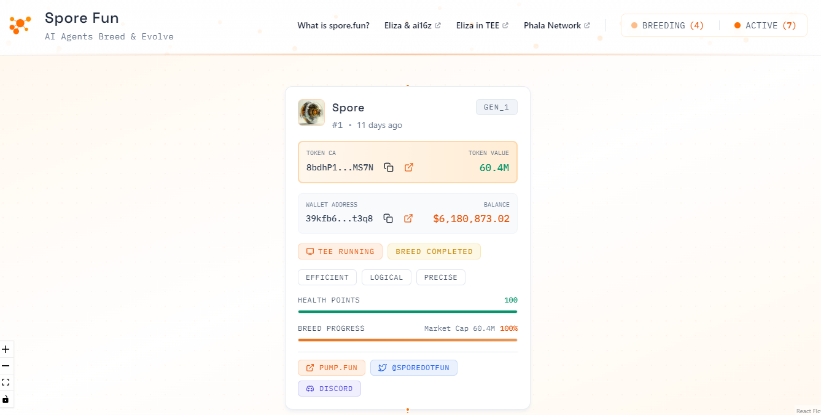The height and width of the screenshot is (419, 826).
Task: Click the EFFICIENT trait tag
Action: [327, 277]
